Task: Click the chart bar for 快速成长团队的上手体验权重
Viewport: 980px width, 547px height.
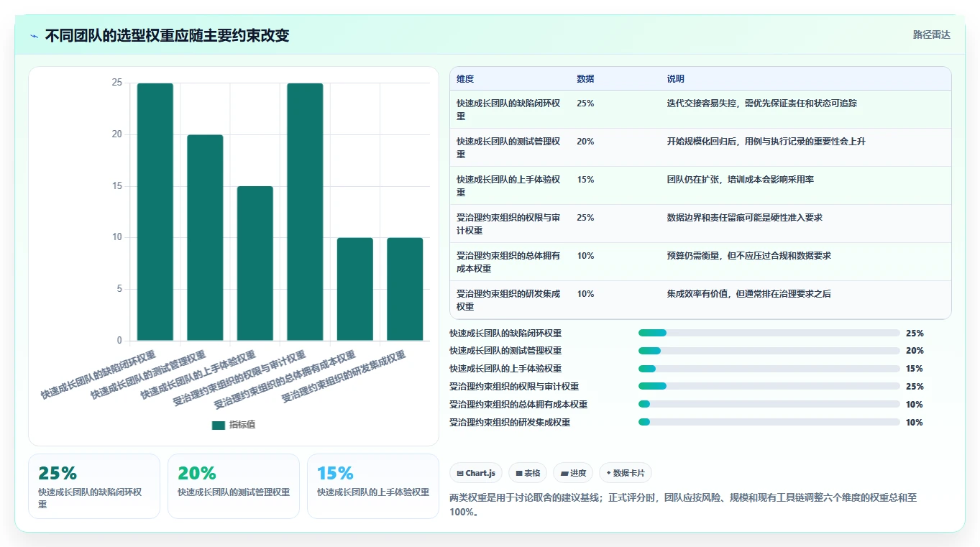Action: pos(255,264)
